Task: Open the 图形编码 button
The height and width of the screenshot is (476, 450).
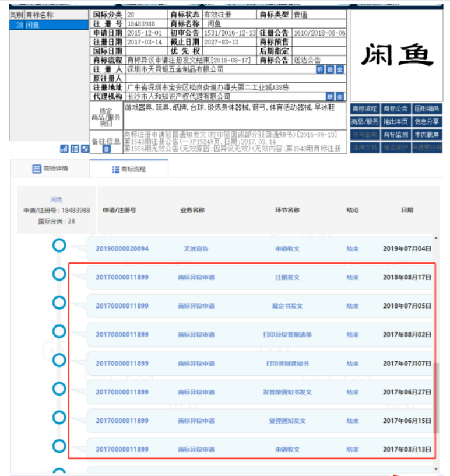Action: 427,108
